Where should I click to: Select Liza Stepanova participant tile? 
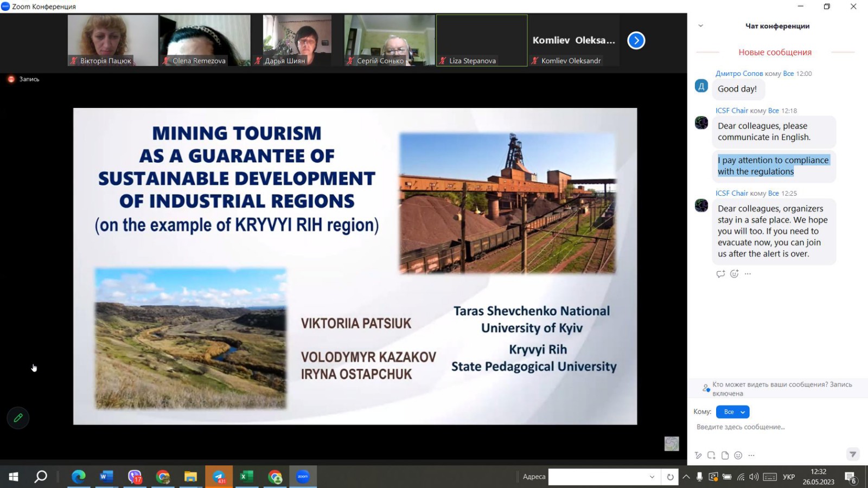point(482,40)
